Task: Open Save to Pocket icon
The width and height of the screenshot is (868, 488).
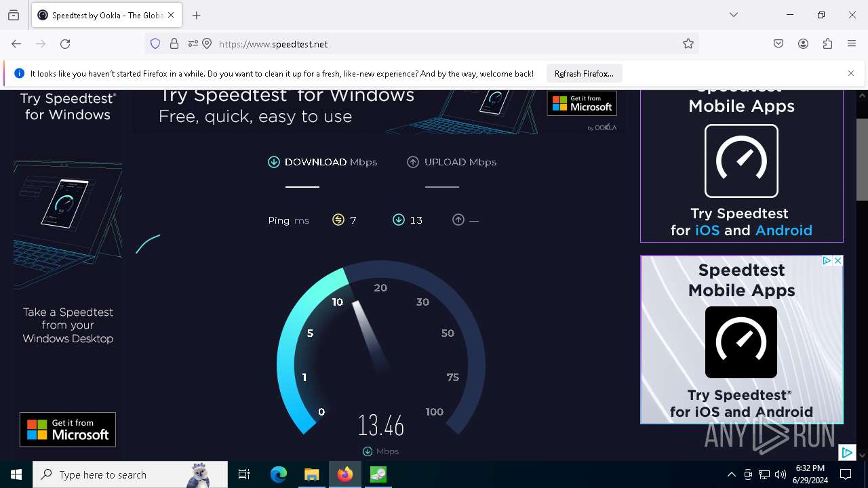Action: coord(778,44)
